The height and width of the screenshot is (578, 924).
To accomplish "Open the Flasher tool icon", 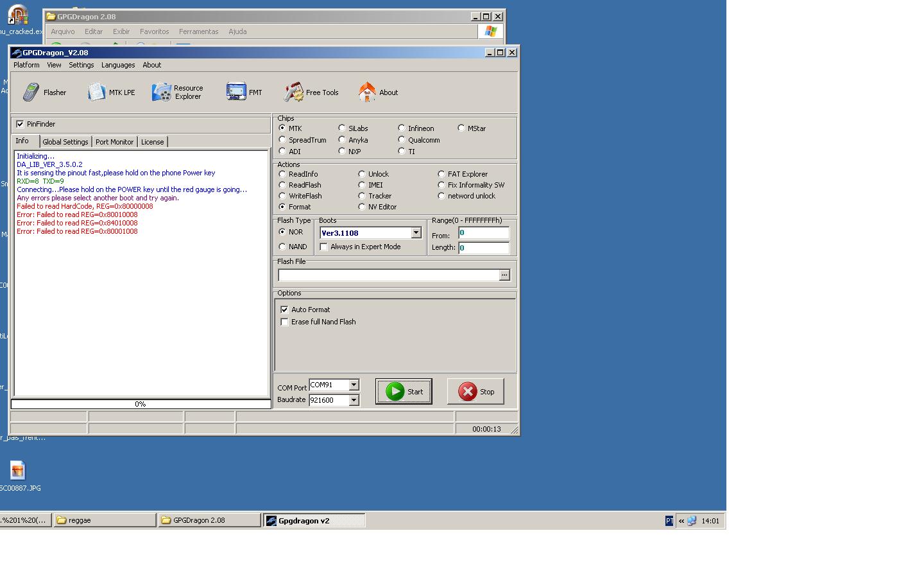I will (31, 92).
